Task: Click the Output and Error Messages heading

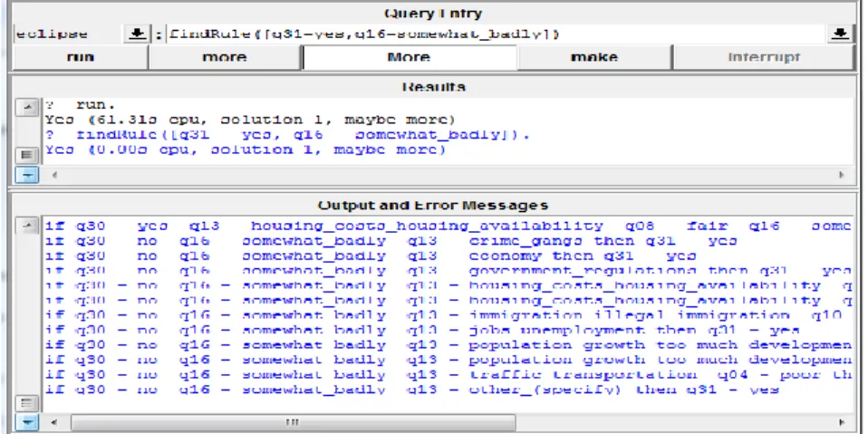Action: click(433, 206)
